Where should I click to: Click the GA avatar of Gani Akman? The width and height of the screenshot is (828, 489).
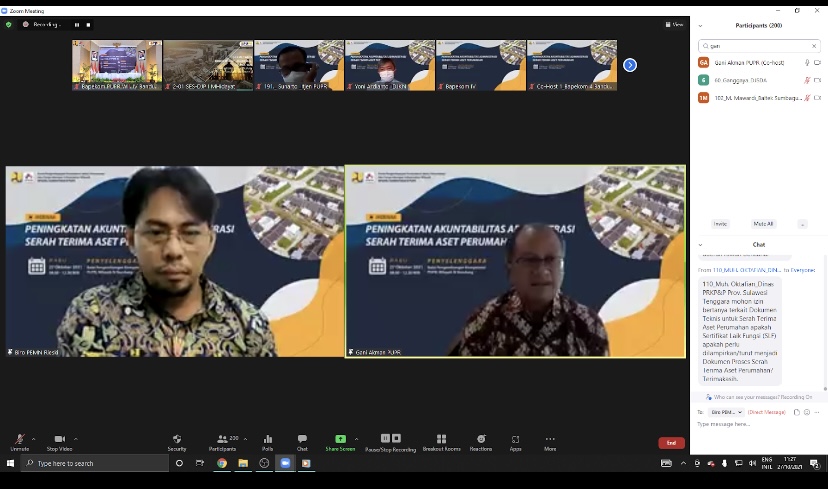pyautogui.click(x=703, y=62)
